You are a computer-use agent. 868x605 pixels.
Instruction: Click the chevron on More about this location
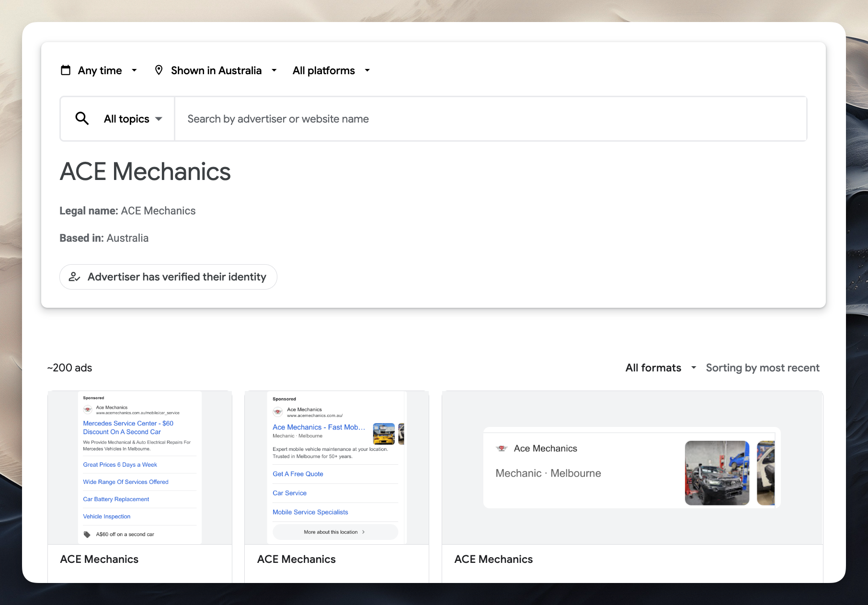[364, 532]
